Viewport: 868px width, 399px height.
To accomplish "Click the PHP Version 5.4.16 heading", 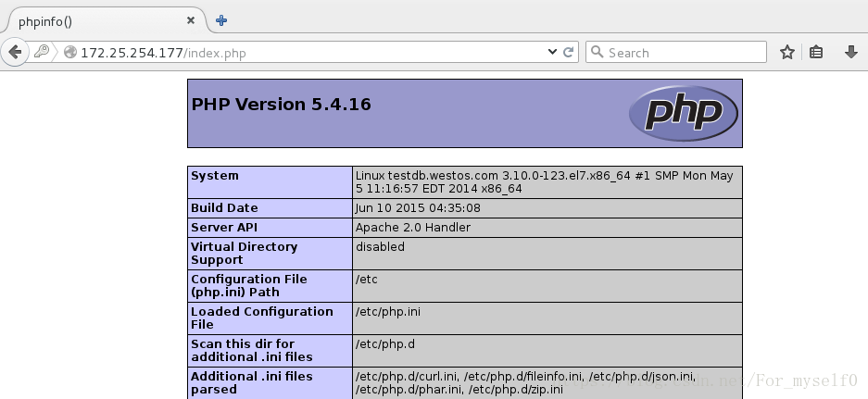I will pyautogui.click(x=282, y=104).
